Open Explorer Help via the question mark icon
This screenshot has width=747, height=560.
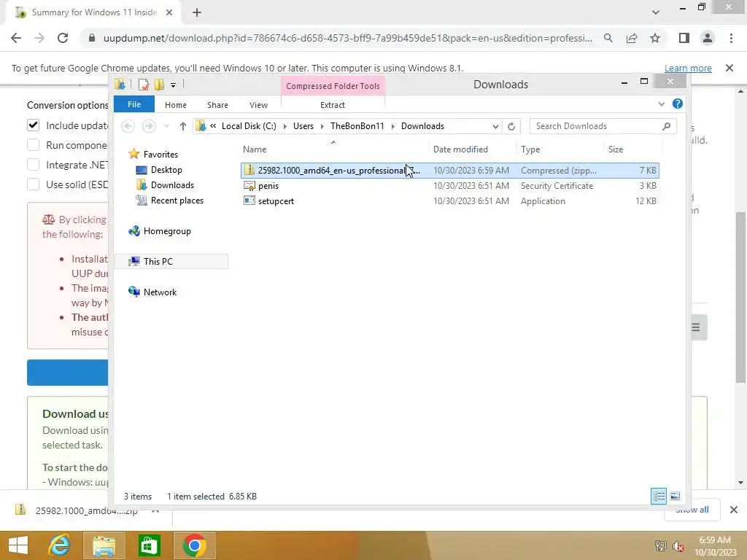tap(677, 104)
